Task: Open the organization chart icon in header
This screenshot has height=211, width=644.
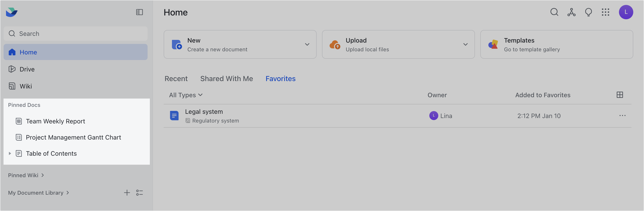Action: [x=571, y=12]
